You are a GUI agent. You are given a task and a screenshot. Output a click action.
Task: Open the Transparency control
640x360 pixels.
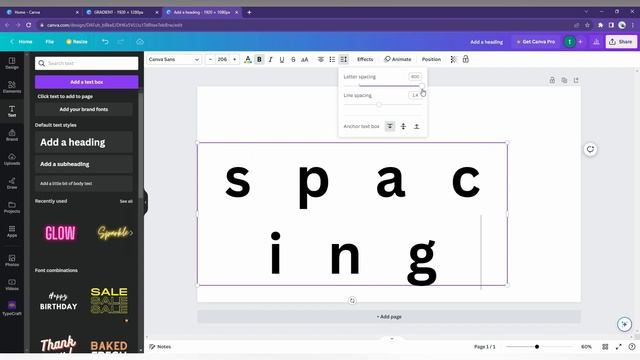(453, 60)
